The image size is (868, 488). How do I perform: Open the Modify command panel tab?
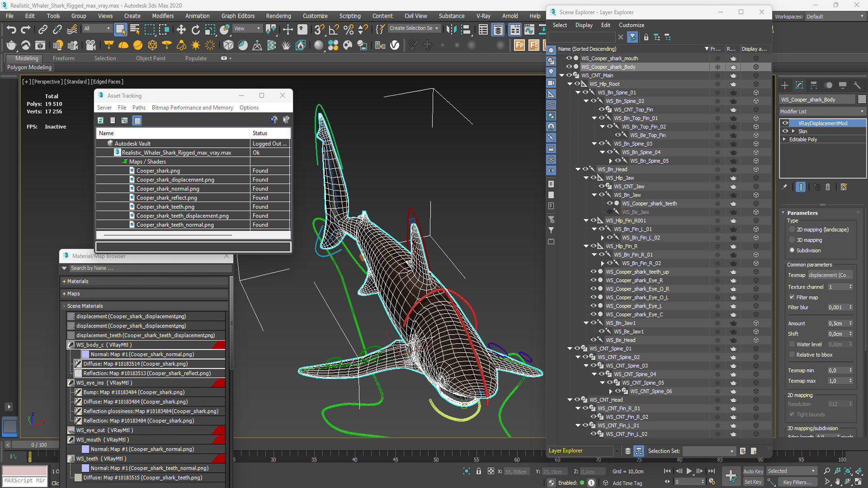click(x=799, y=85)
